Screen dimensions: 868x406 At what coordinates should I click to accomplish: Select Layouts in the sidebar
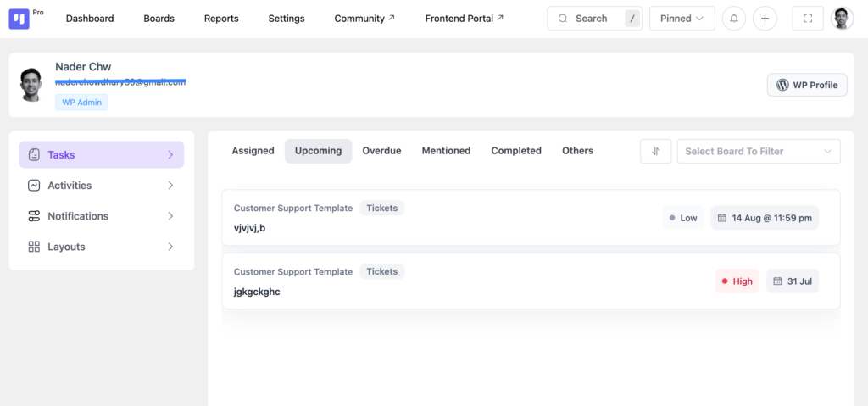coord(102,247)
